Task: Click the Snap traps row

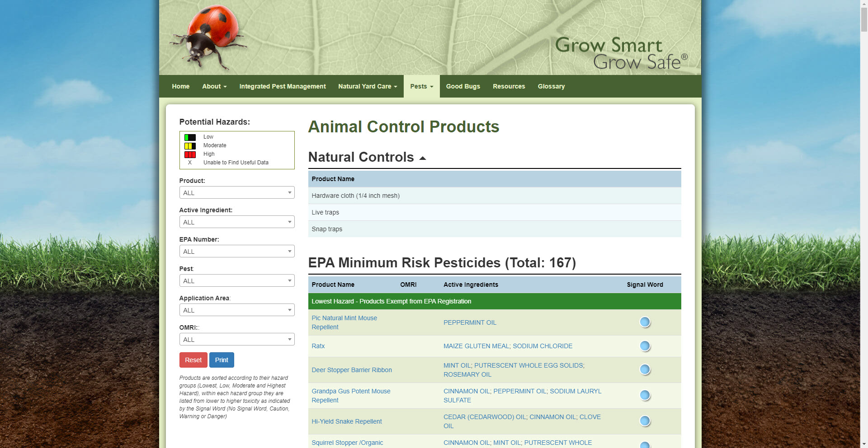Action: tap(495, 229)
